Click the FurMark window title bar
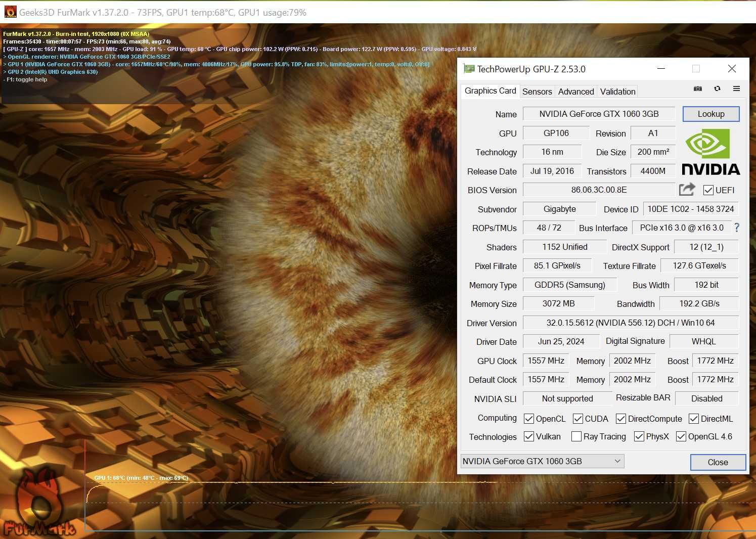The image size is (756, 539). [x=378, y=12]
